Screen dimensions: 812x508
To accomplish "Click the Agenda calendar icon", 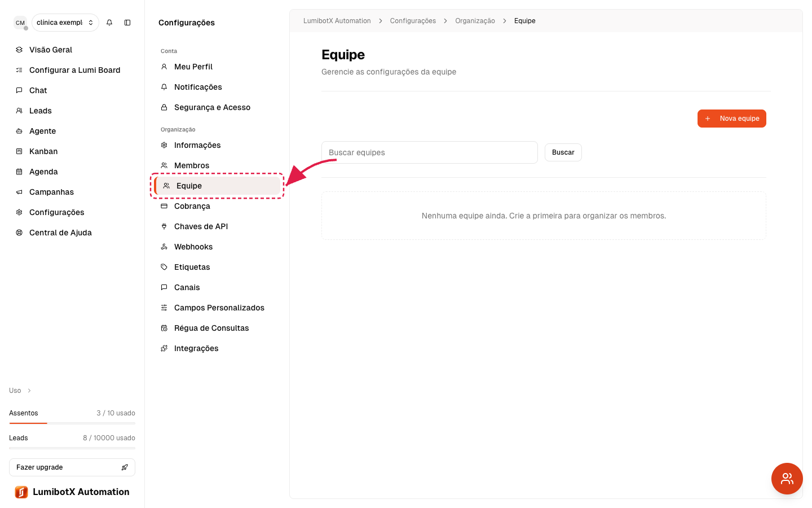I will [x=19, y=172].
